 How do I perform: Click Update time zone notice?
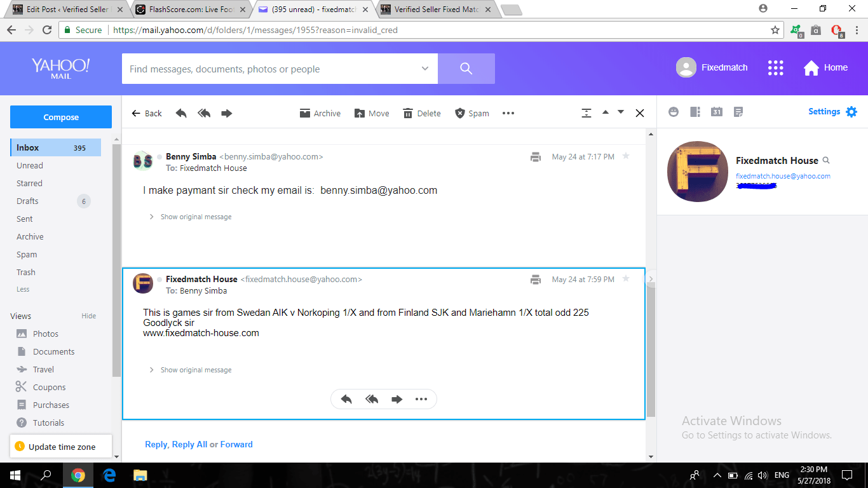[x=61, y=447]
